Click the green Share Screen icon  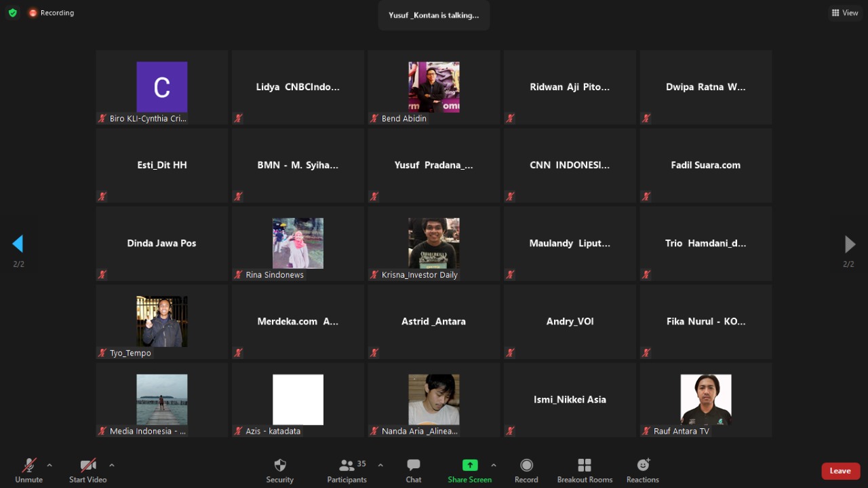[469, 465]
